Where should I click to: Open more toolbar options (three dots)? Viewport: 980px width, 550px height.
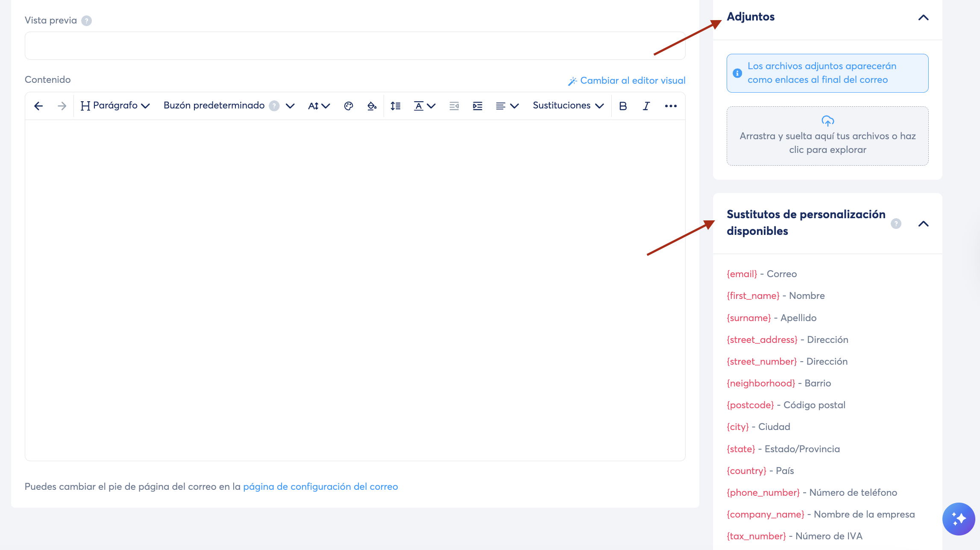(671, 106)
